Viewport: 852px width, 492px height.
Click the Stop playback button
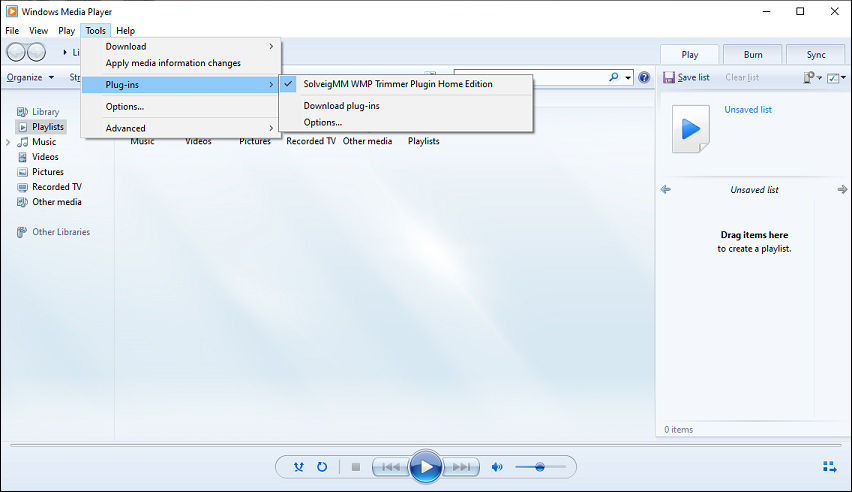[x=356, y=466]
